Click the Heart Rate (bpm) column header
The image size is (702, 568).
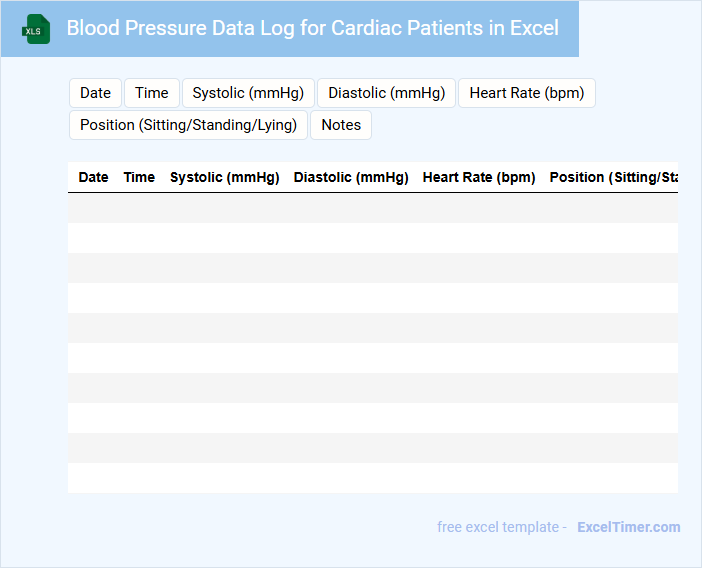pyautogui.click(x=479, y=177)
